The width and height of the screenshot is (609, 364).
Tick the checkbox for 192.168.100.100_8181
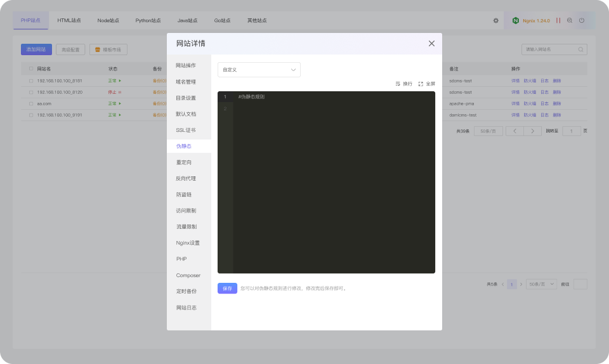point(31,81)
